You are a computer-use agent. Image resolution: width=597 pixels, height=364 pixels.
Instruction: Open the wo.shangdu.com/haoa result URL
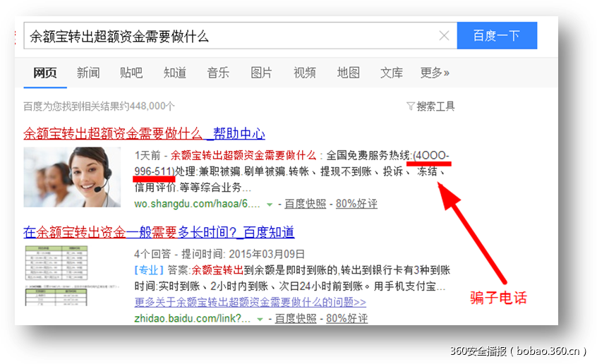pos(197,204)
